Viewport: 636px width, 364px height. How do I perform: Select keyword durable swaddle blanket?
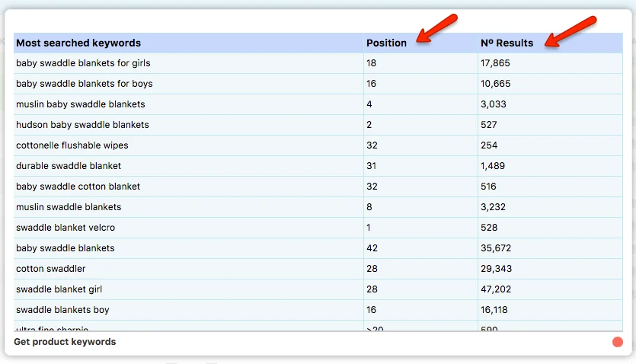coord(69,166)
